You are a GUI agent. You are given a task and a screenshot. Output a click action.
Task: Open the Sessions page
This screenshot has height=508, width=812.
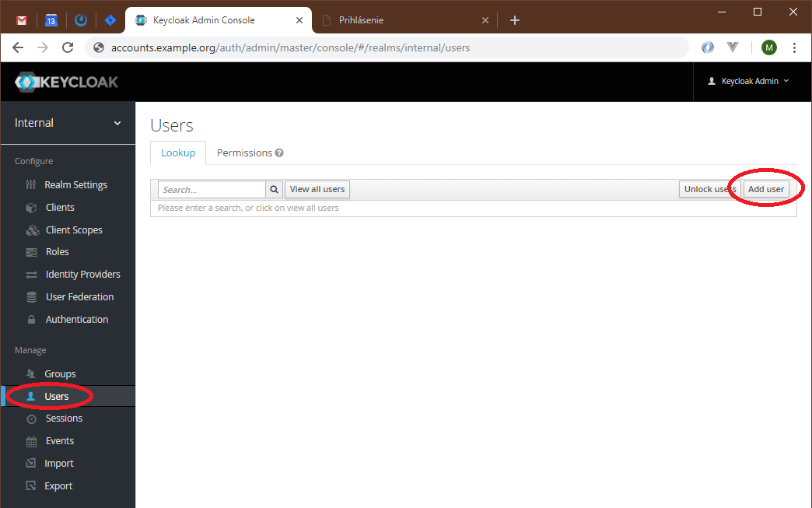coord(64,419)
